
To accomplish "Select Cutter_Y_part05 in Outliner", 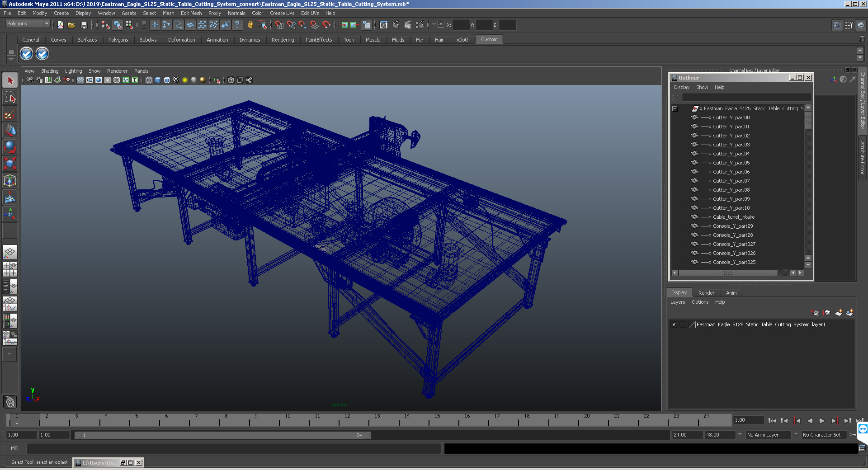I will point(731,163).
